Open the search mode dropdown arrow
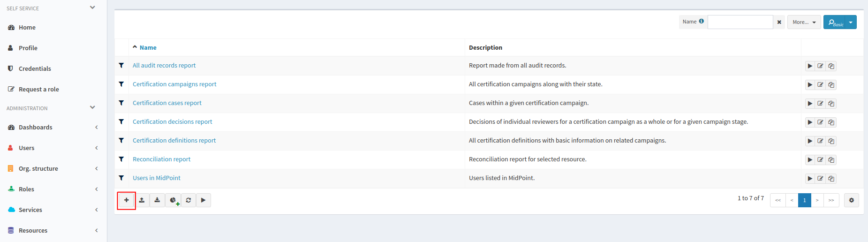The image size is (868, 242). (x=851, y=22)
